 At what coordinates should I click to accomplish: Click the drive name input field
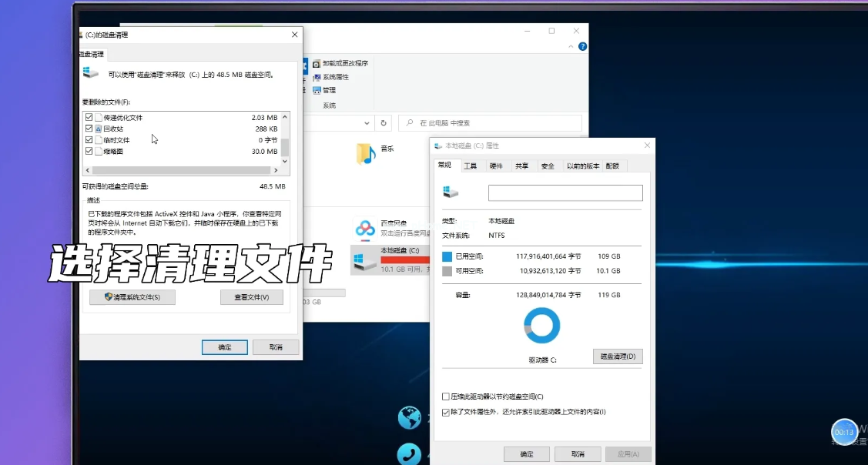565,192
